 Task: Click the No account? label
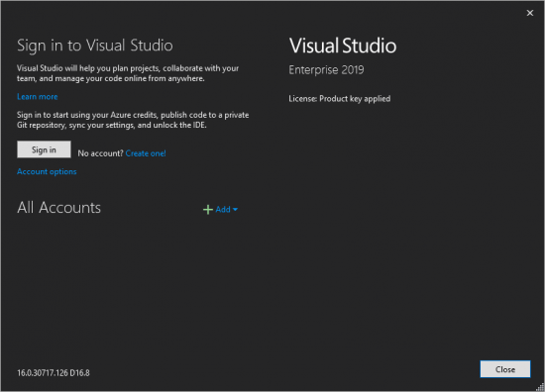(x=100, y=153)
